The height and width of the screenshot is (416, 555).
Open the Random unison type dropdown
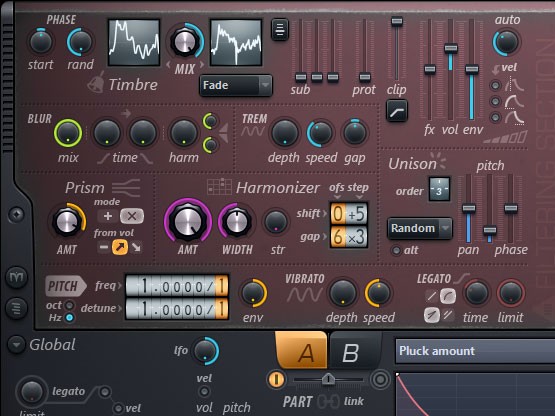[420, 228]
